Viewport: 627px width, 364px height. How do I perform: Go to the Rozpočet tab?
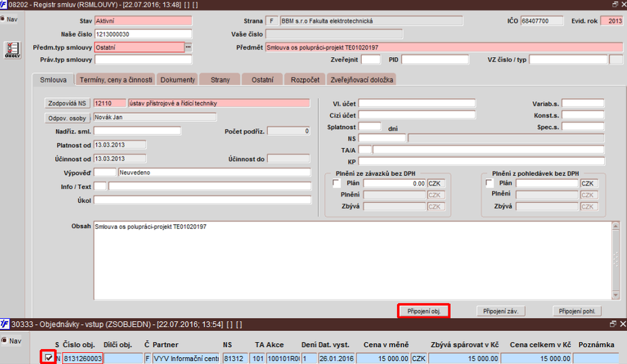tap(305, 80)
